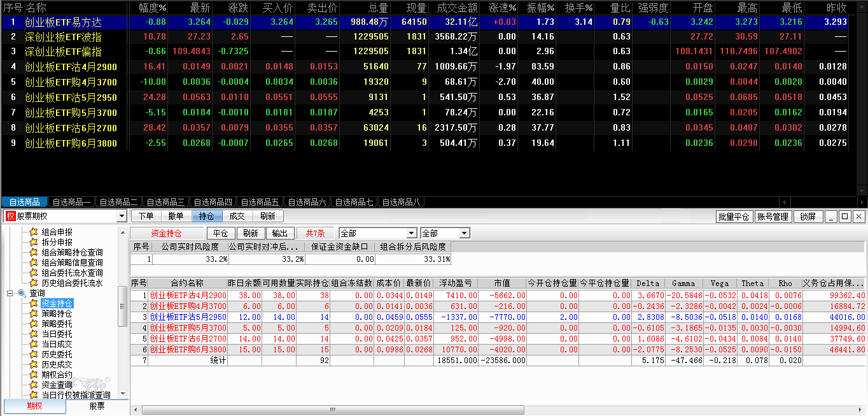Click the star icon beside 策略持仓
Viewport: 868px width, 416px height.
(34, 313)
